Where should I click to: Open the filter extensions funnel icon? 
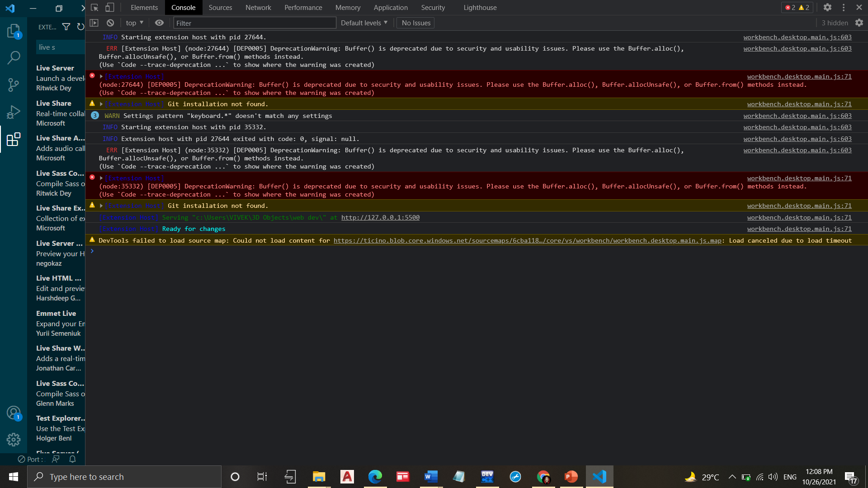[x=66, y=27]
